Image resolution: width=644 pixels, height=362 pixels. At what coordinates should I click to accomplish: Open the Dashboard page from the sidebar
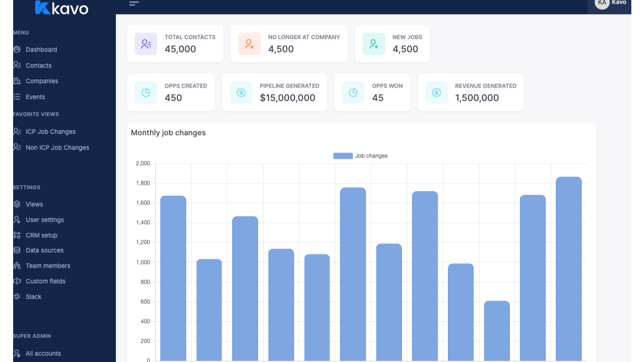(42, 49)
